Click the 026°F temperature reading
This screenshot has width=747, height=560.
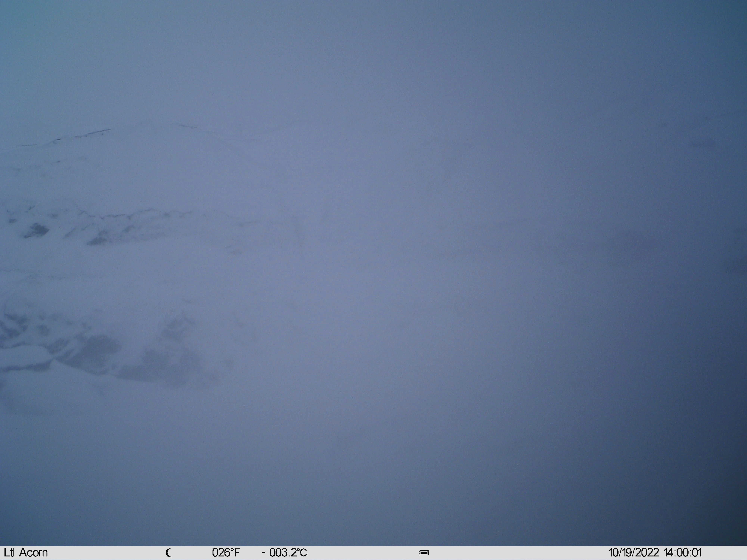pos(226,553)
